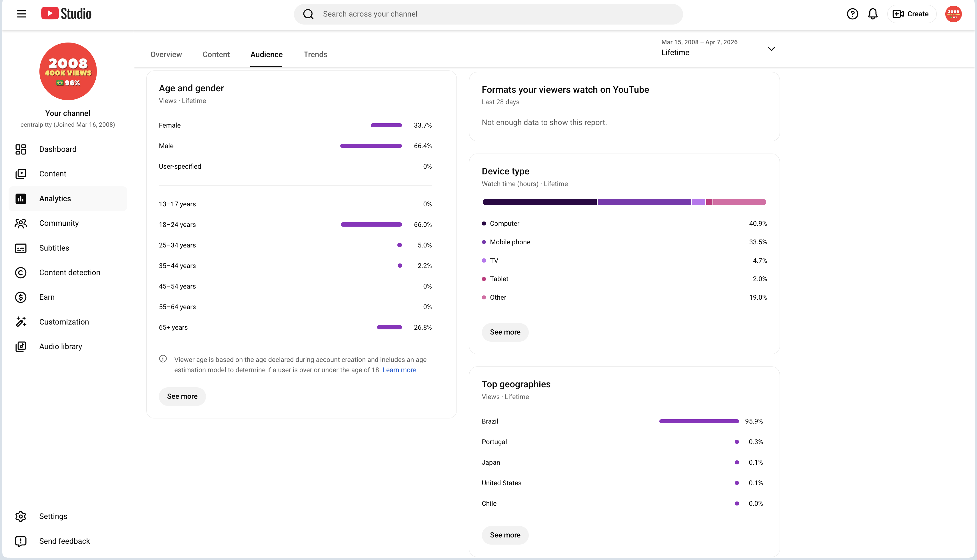Open the notifications bell

(x=873, y=14)
